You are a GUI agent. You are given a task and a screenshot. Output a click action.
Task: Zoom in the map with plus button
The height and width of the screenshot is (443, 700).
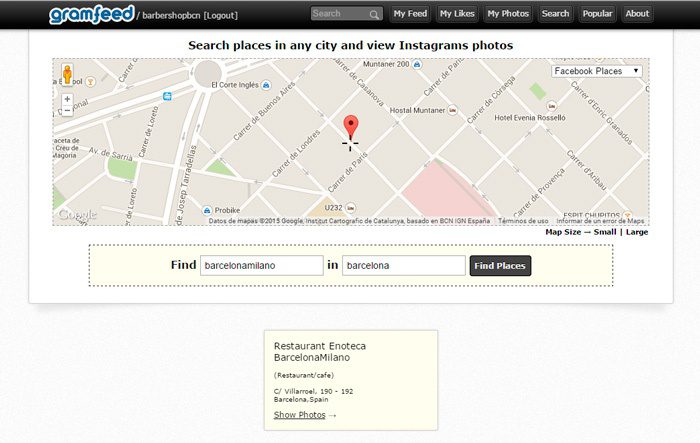pyautogui.click(x=67, y=99)
